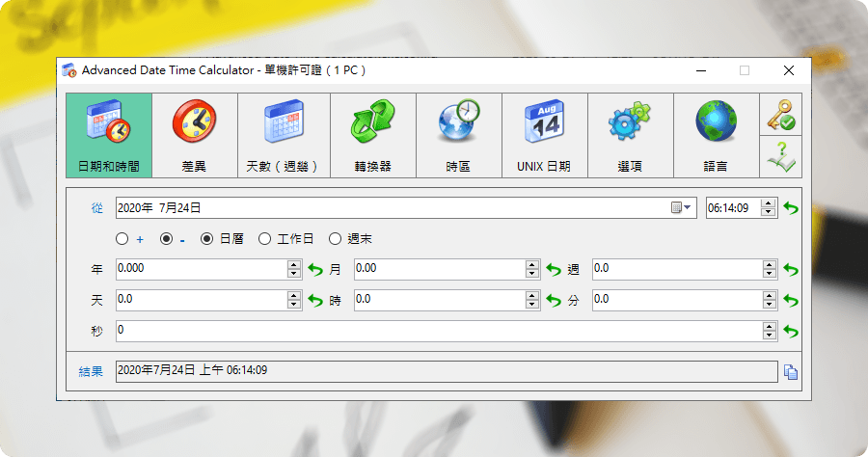Open the 日期和時間 tab
Viewport: 868px width, 457px height.
[109, 136]
